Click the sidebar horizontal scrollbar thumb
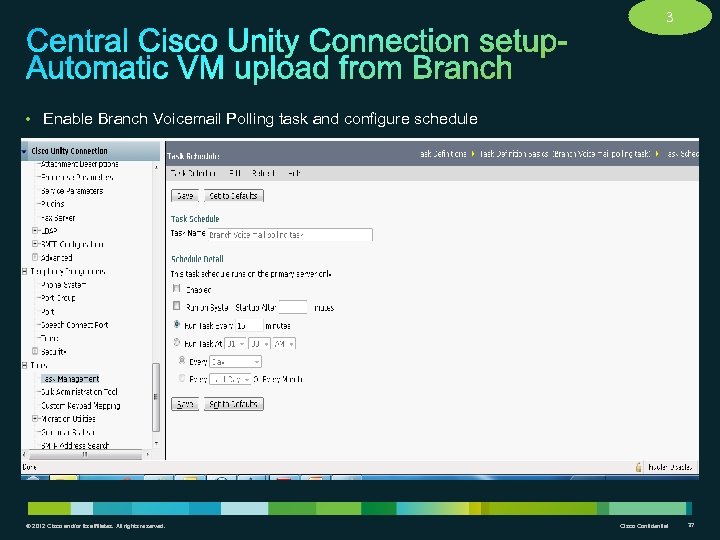The width and height of the screenshot is (720, 540). pos(85,455)
